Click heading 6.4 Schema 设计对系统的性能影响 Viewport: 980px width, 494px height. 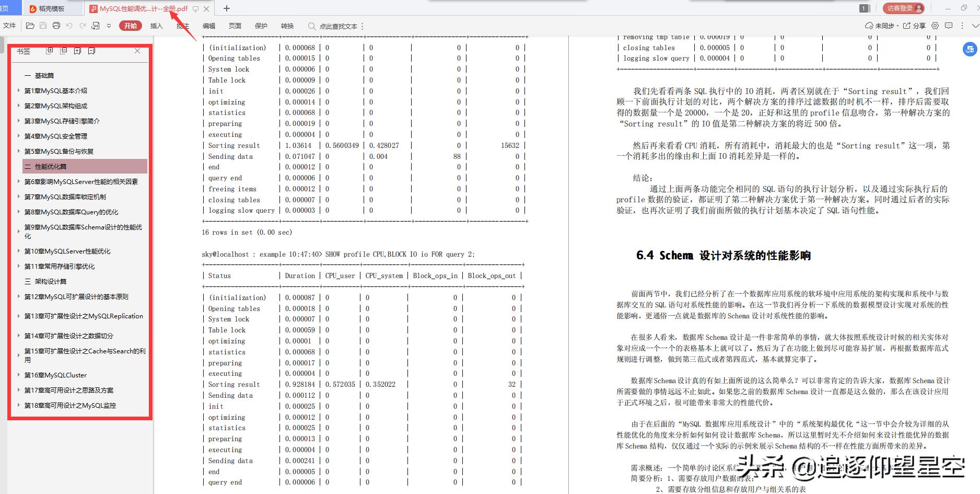point(724,256)
